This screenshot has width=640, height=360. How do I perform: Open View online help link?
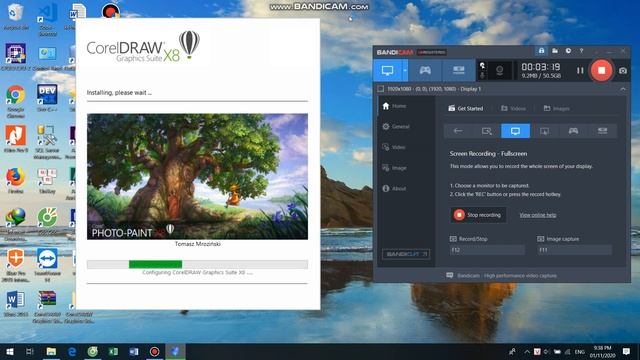(x=538, y=215)
